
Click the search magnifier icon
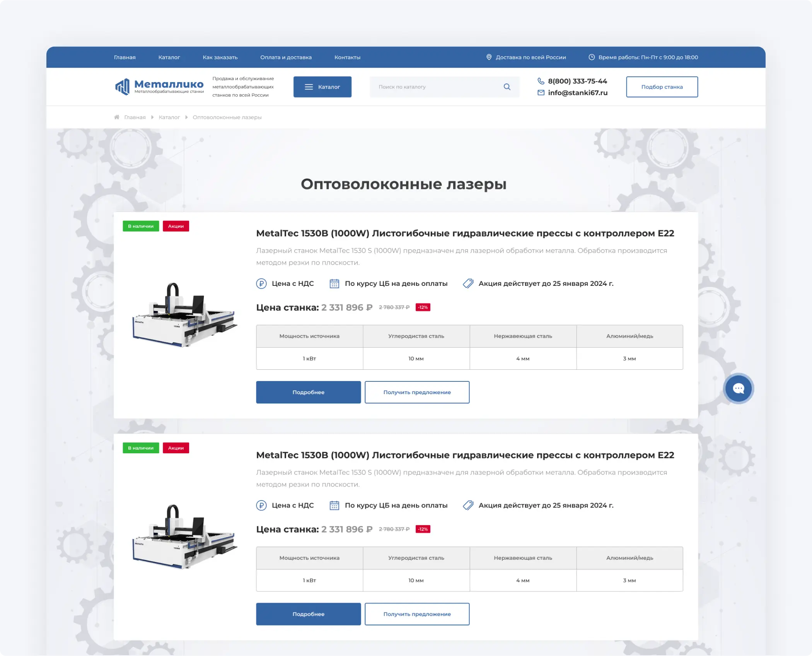coord(507,87)
